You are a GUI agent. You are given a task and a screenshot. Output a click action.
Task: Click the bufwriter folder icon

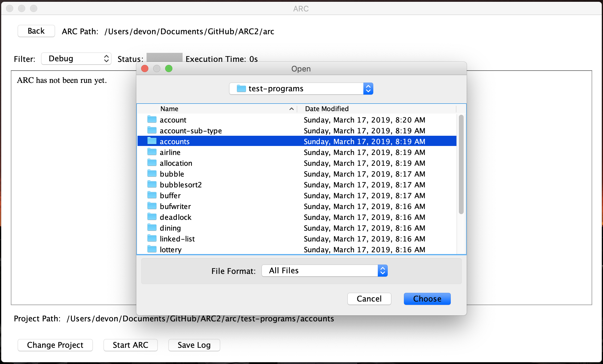coord(152,206)
